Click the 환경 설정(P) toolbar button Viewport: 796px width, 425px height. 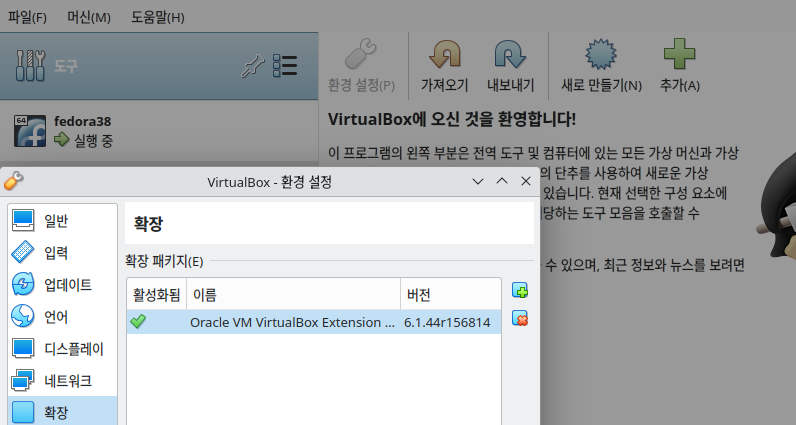(361, 66)
